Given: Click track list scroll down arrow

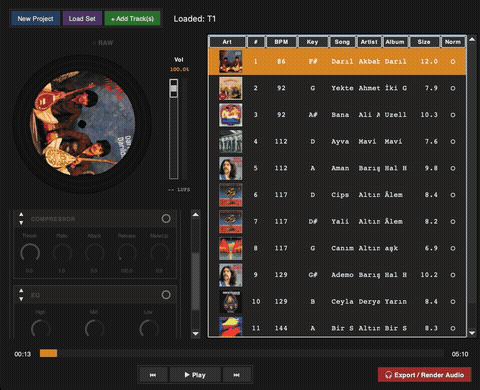Looking at the screenshot, I should click(472, 333).
